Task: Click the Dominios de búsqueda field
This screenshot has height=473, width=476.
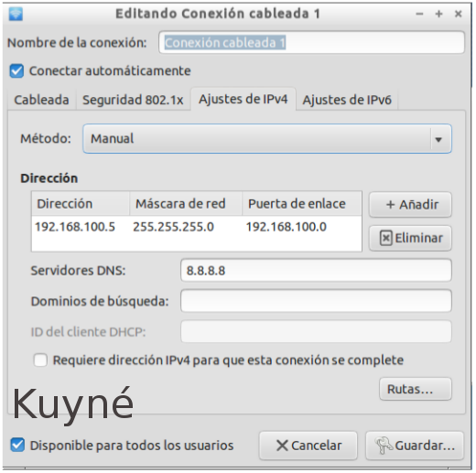Action: [316, 301]
